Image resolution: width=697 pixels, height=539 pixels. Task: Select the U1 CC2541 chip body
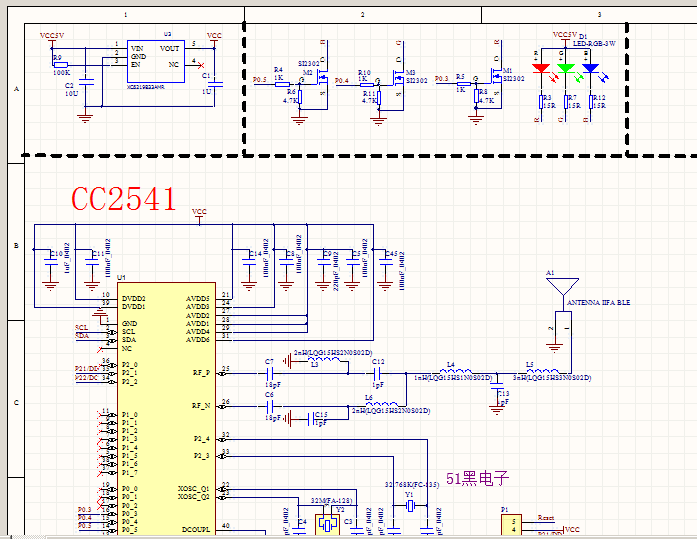point(166,409)
